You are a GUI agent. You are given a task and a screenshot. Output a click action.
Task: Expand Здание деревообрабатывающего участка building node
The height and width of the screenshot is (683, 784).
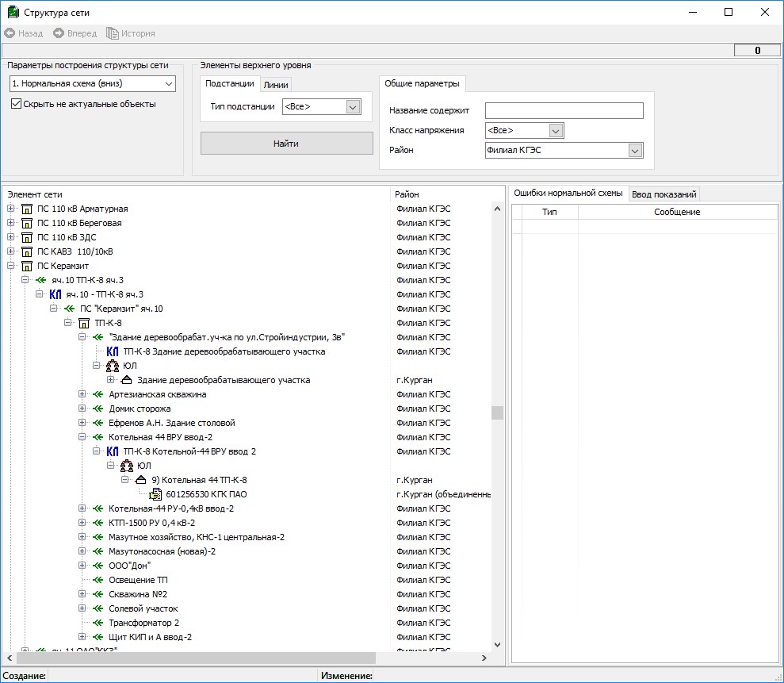point(110,380)
